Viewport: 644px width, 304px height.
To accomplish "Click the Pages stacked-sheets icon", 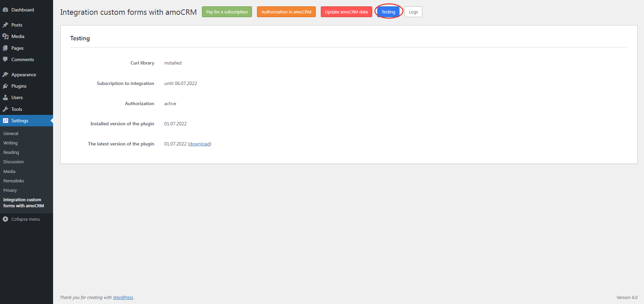I will [x=5, y=48].
